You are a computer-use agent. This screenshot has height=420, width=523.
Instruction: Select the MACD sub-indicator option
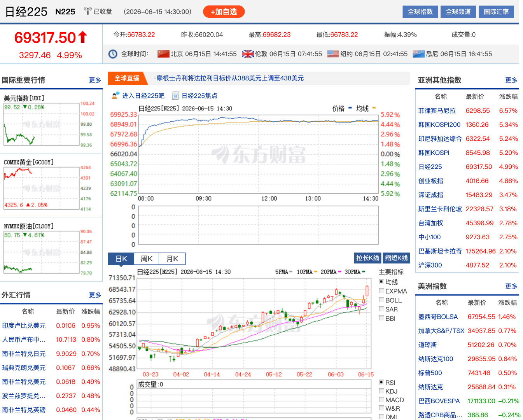pos(381,399)
